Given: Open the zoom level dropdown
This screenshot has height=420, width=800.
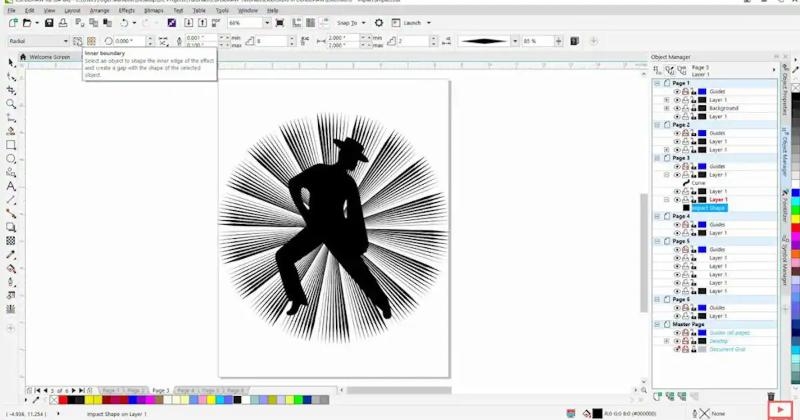Looking at the screenshot, I should pos(267,23).
